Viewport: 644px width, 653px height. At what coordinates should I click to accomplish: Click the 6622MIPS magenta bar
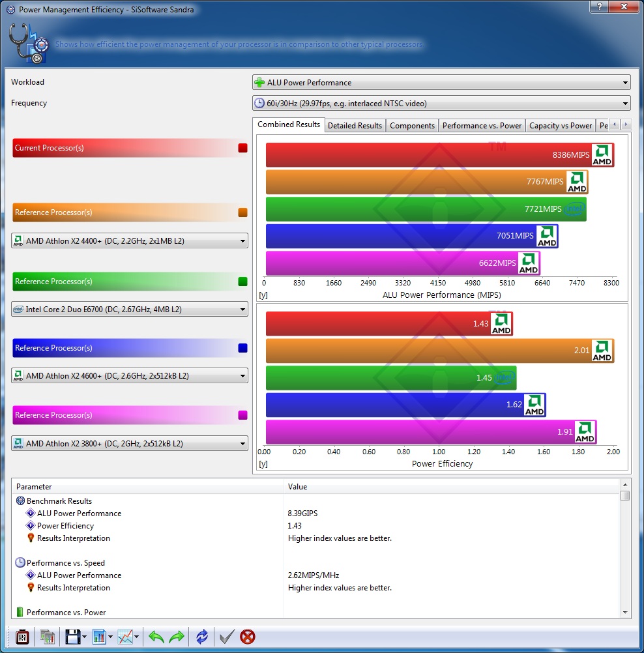point(403,263)
